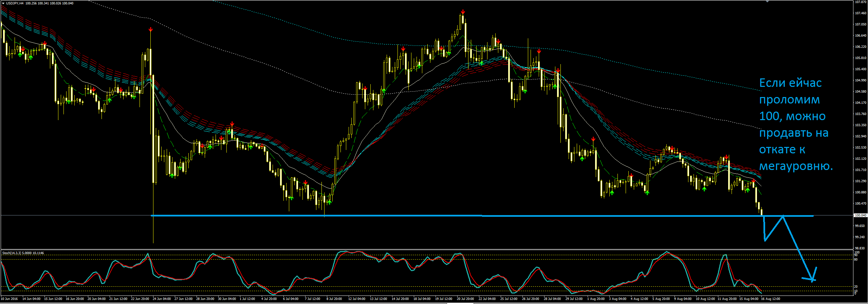Click the stochastic scale label 20

[856, 287]
